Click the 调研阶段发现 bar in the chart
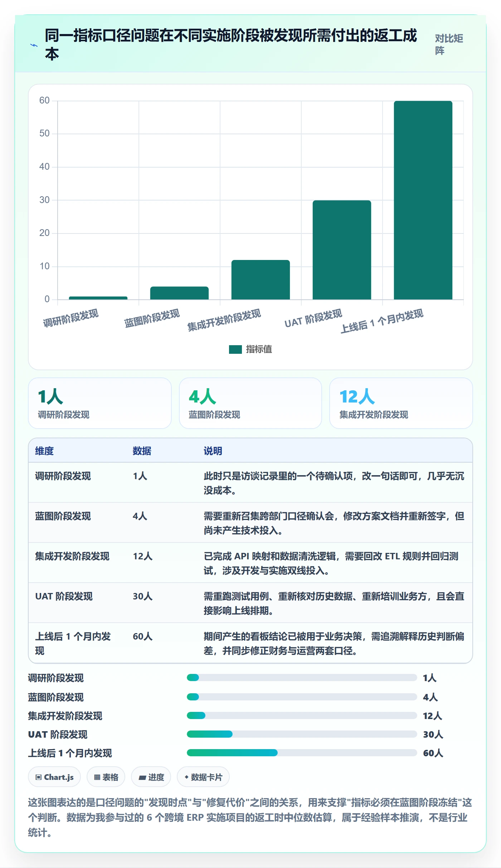This screenshot has width=501, height=868. point(98,298)
